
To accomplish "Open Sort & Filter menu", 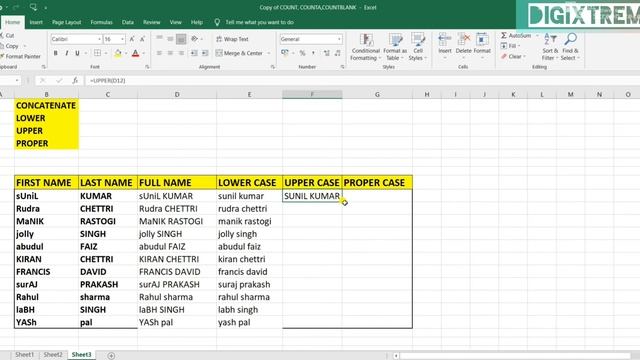I will pyautogui.click(x=550, y=47).
